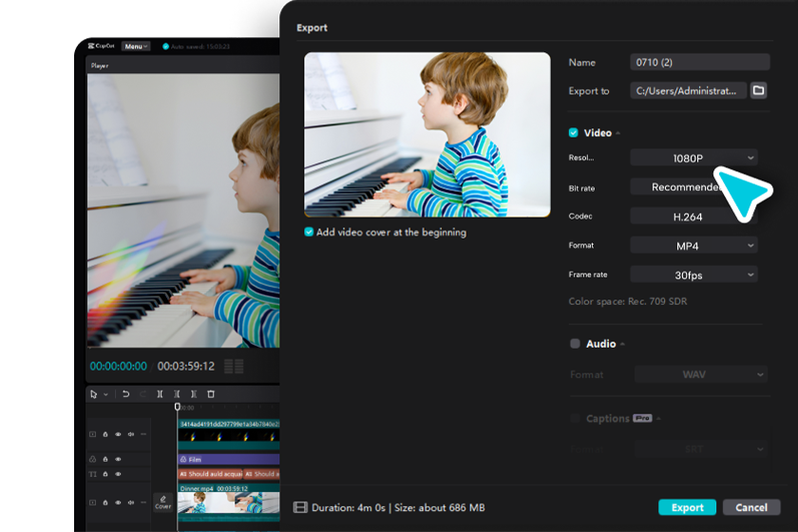This screenshot has width=798, height=532.
Task: Mute the Dinner.mp4 main track
Action: [x=131, y=503]
